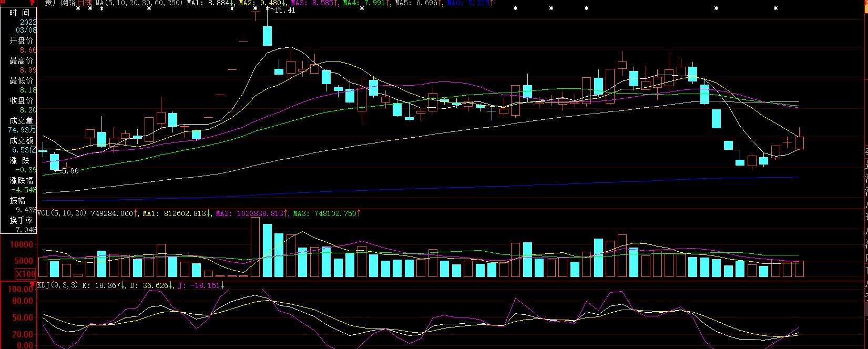Click the X100 volume unit box
Screen dimensions: 868x349
(25, 274)
